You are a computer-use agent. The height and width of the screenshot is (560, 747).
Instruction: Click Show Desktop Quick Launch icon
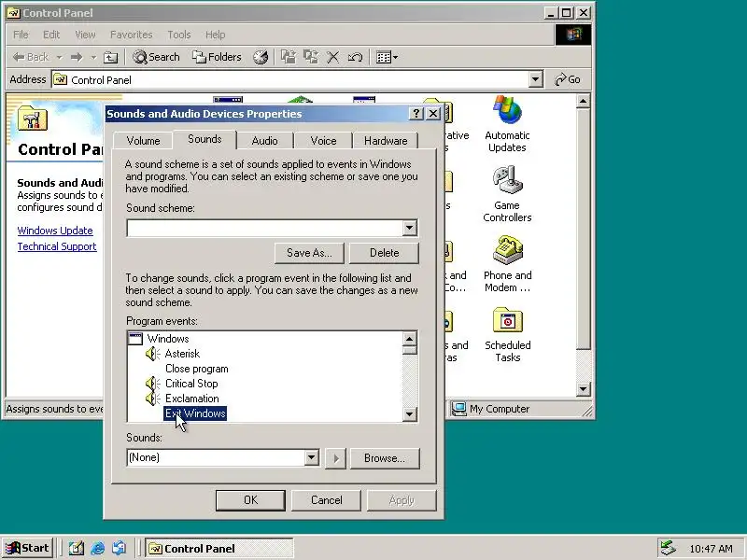[76, 549]
